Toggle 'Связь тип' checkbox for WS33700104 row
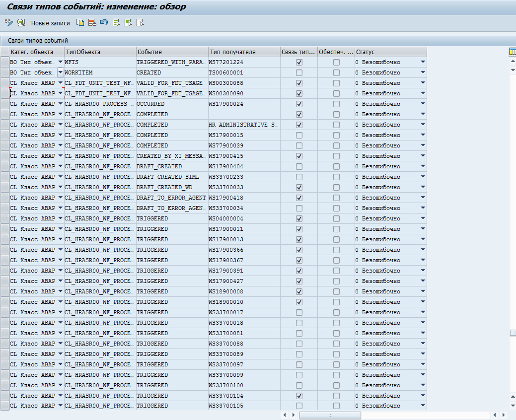516x420 pixels. 299,396
